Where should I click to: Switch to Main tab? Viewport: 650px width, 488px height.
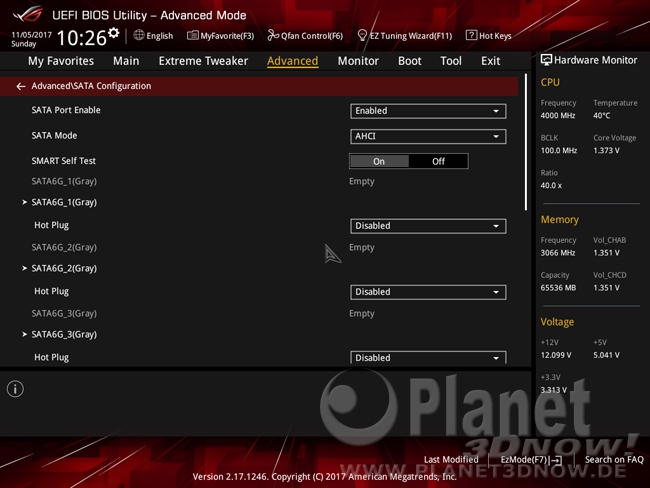click(x=126, y=61)
